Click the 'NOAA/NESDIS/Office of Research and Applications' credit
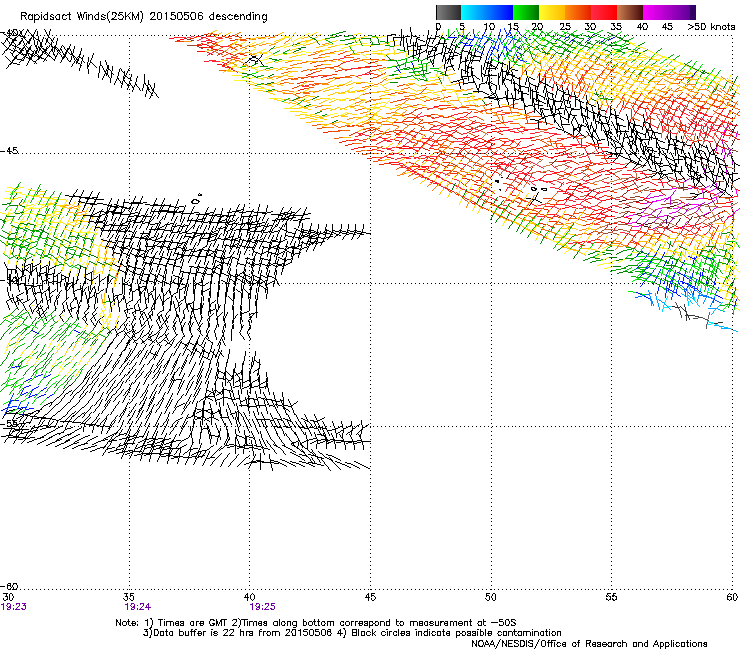740x650 pixels. 589,644
